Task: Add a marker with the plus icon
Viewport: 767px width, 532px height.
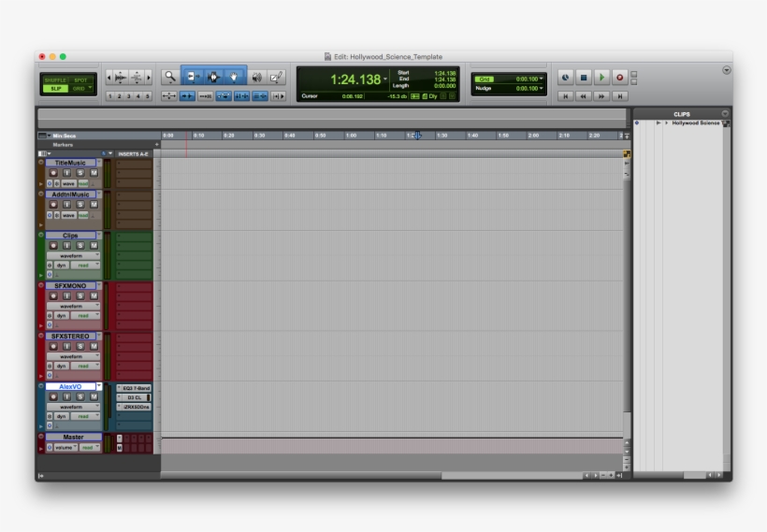Action: 156,145
